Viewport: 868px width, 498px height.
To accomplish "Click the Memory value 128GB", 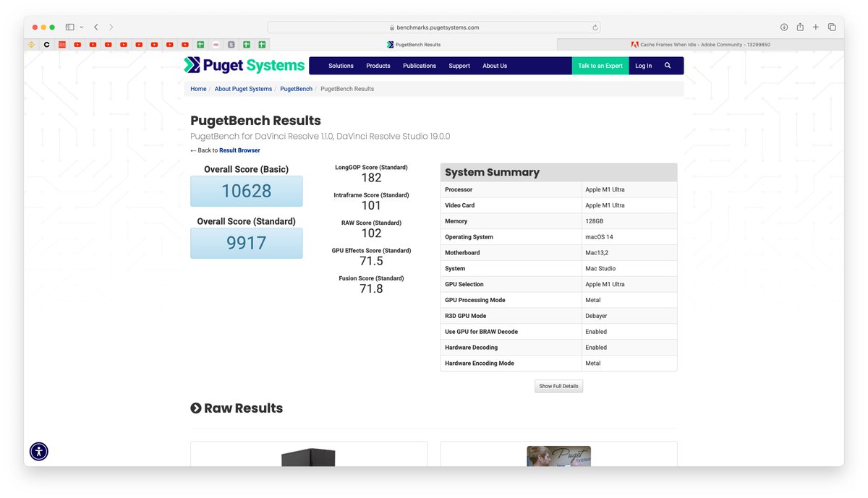I will (595, 221).
